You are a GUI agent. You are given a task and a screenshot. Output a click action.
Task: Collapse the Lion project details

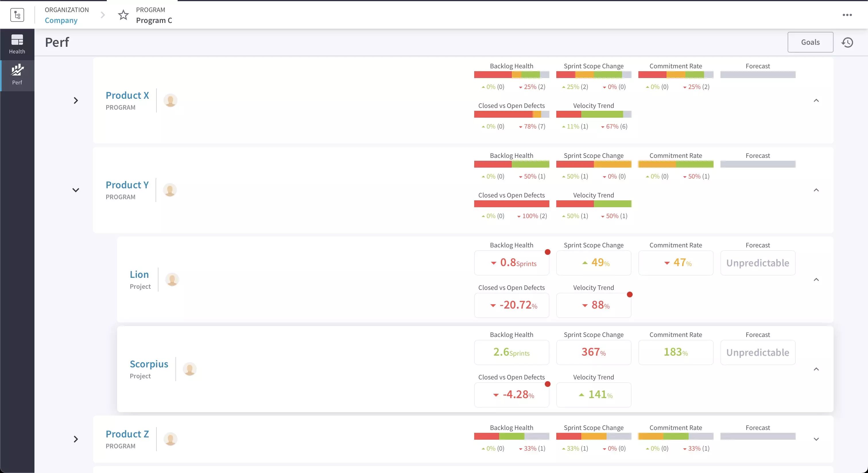coord(816,279)
